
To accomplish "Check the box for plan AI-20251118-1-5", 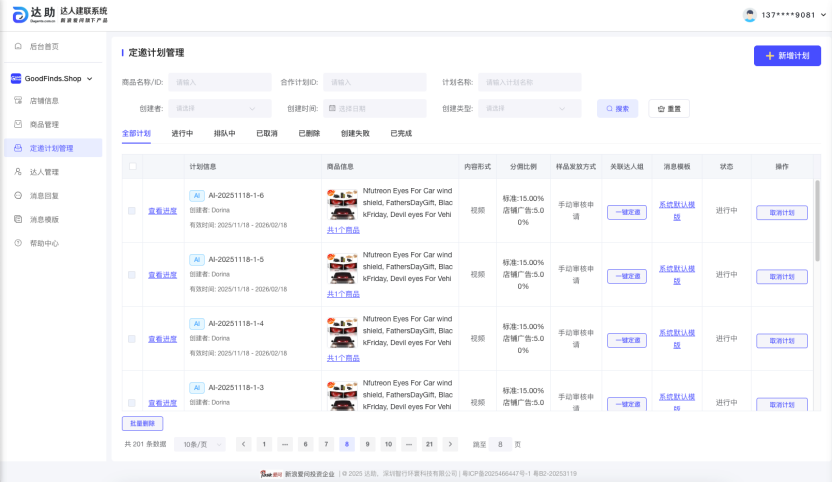I will pyautogui.click(x=132, y=275).
